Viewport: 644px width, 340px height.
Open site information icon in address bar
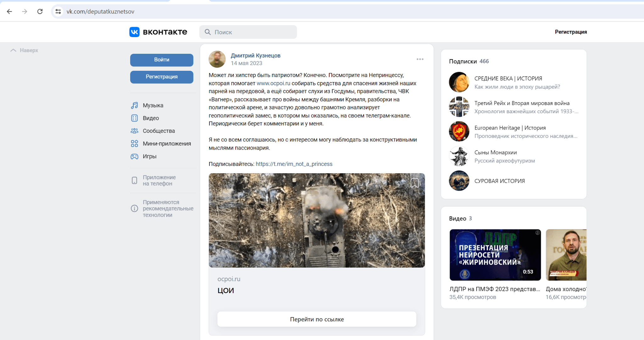coord(58,12)
